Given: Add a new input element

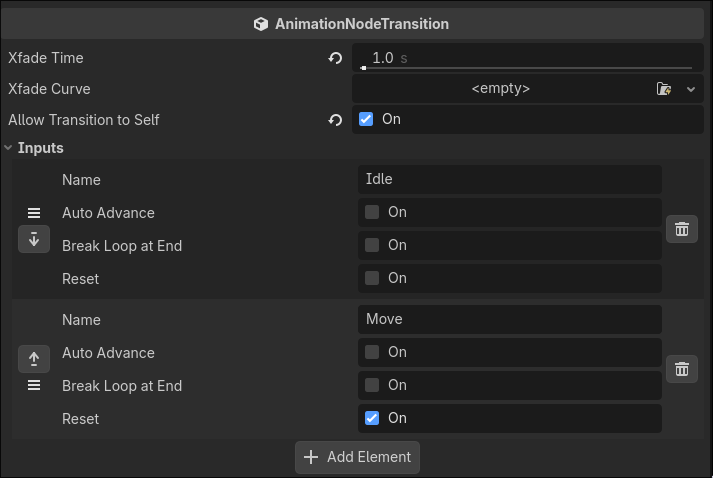Looking at the screenshot, I should pos(357,457).
